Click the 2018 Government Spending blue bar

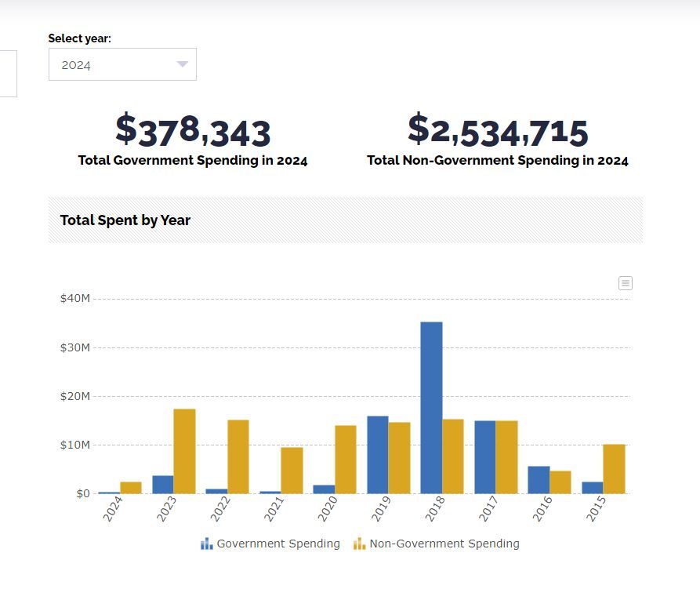click(431, 407)
